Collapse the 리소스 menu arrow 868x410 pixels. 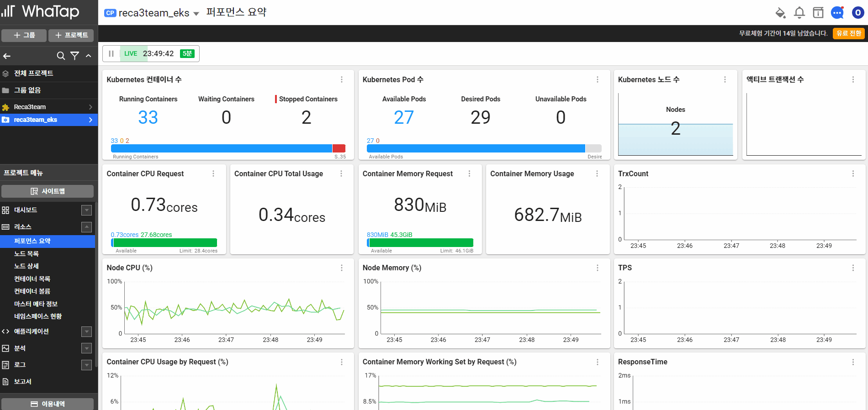coord(86,227)
